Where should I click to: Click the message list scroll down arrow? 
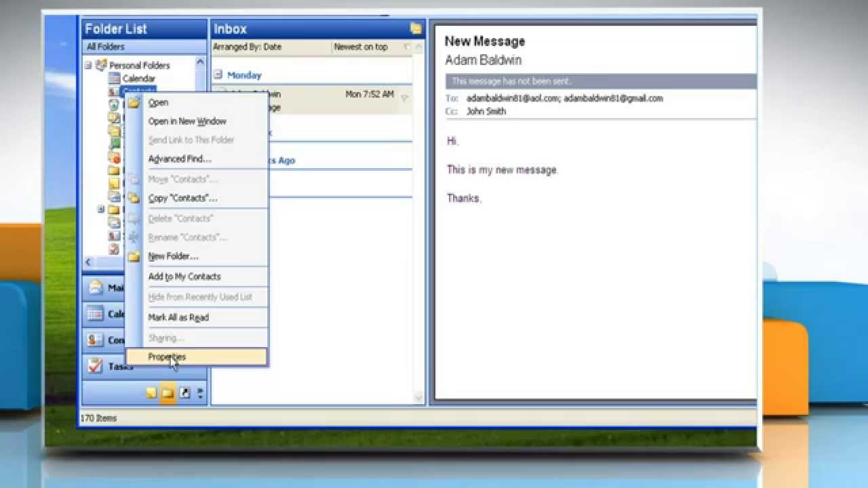[418, 397]
